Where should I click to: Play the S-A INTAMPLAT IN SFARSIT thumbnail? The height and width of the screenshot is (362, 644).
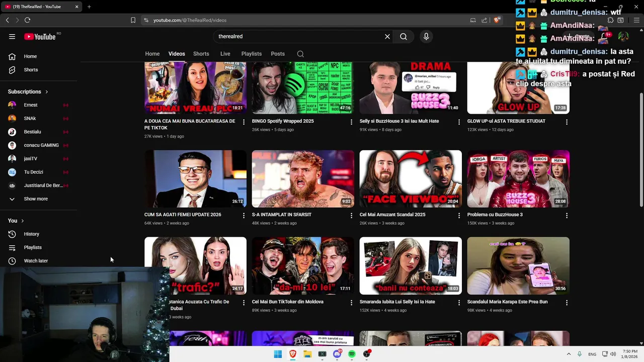pyautogui.click(x=303, y=179)
